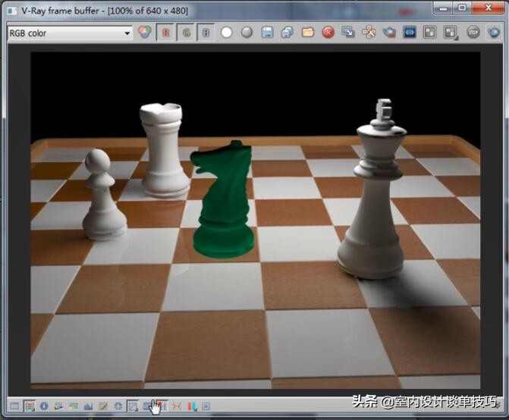Open A/B compare icon with corner arrow
Screen dimensions: 509x420
[x=451, y=33]
